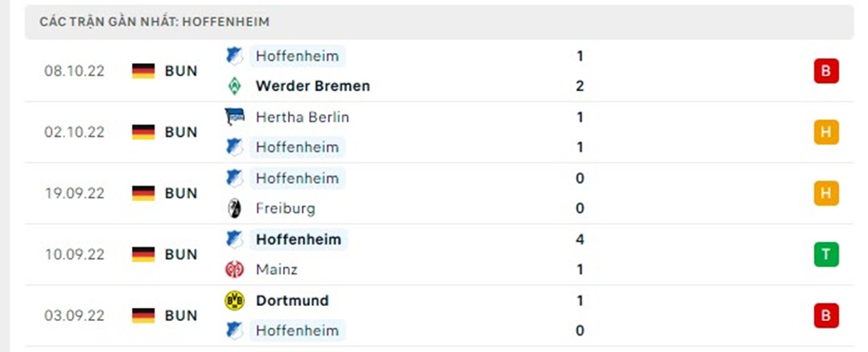
Task: Open the Werder Bremen team link
Action: coord(312,86)
